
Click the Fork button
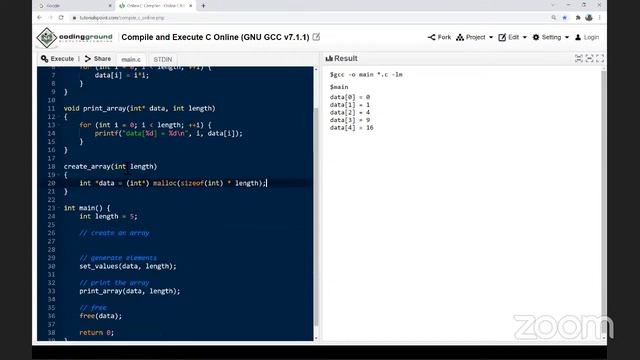(439, 37)
